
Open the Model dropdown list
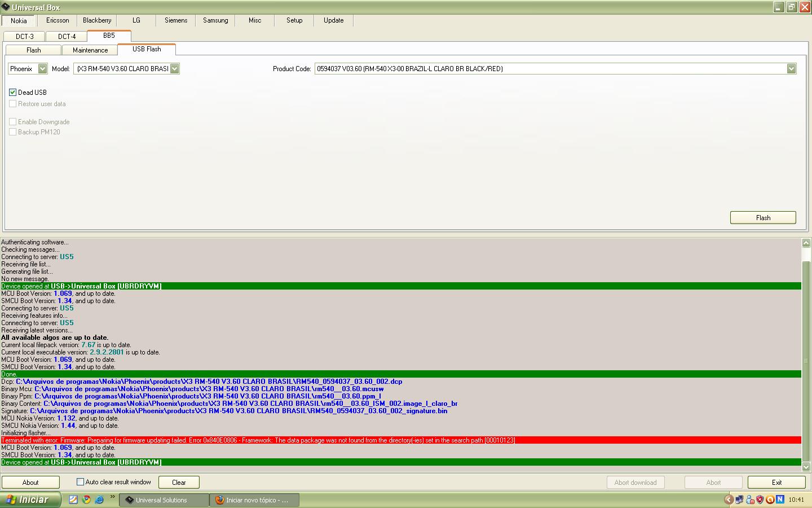pyautogui.click(x=175, y=69)
